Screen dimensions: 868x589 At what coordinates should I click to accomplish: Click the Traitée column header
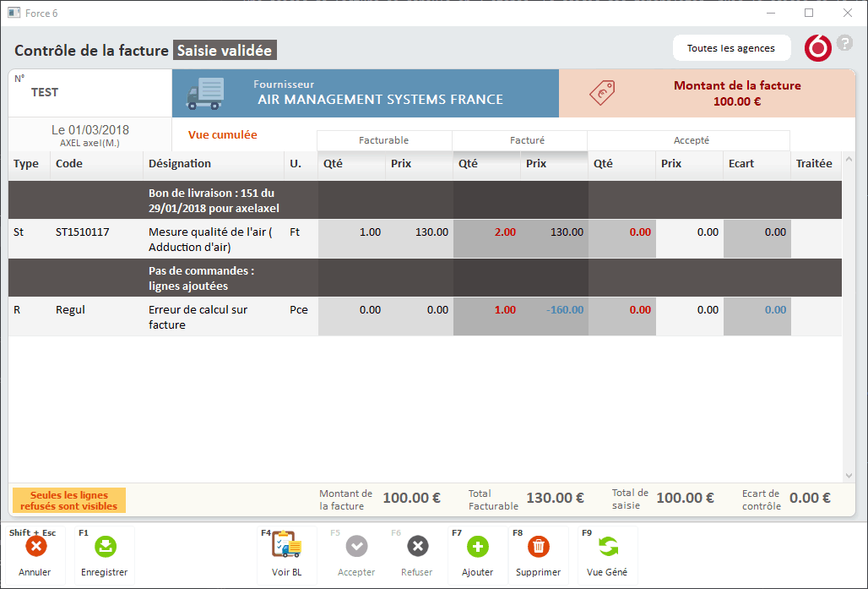tap(814, 163)
